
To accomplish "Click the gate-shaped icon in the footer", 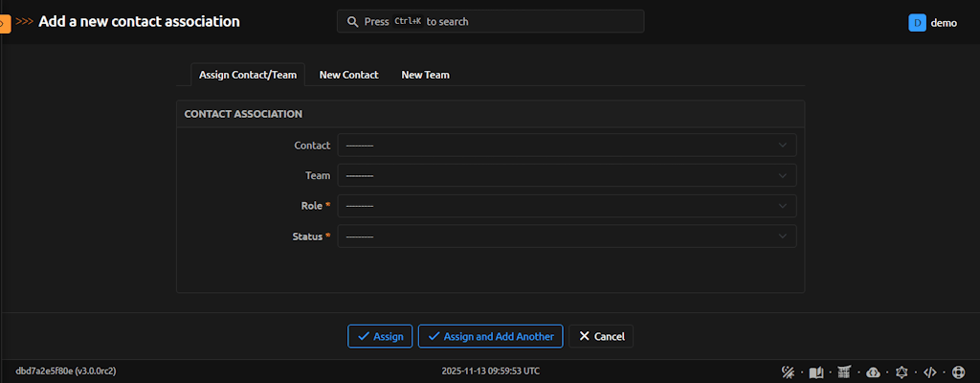I will coord(844,372).
